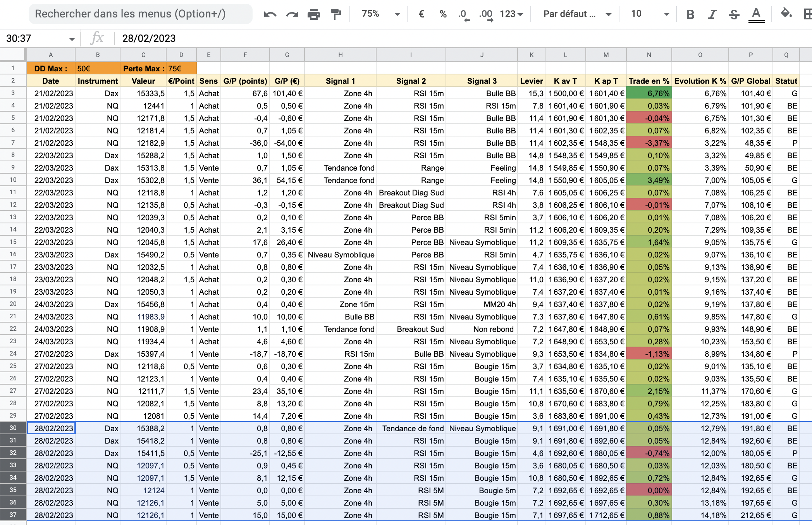812x525 pixels.
Task: Toggle italic formatting
Action: click(712, 14)
